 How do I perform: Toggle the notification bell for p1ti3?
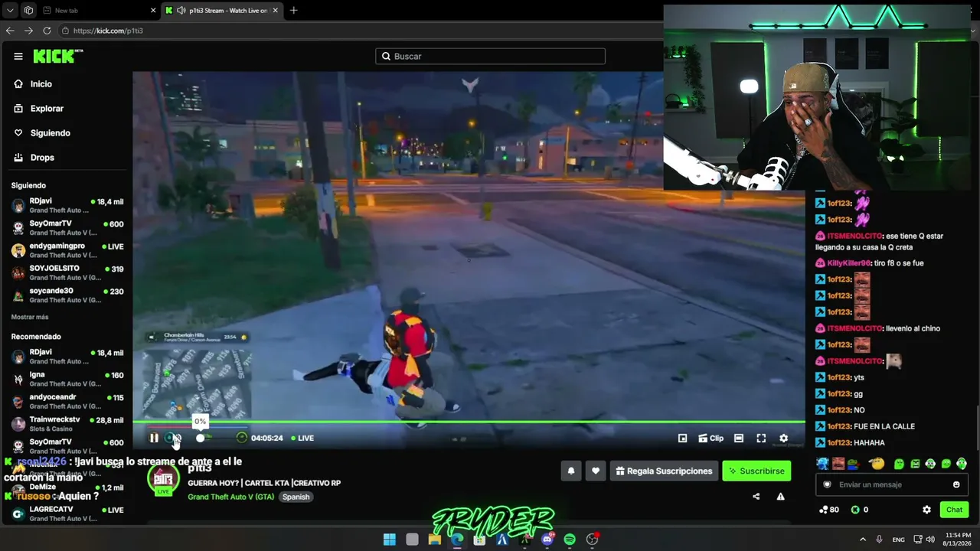(x=571, y=471)
